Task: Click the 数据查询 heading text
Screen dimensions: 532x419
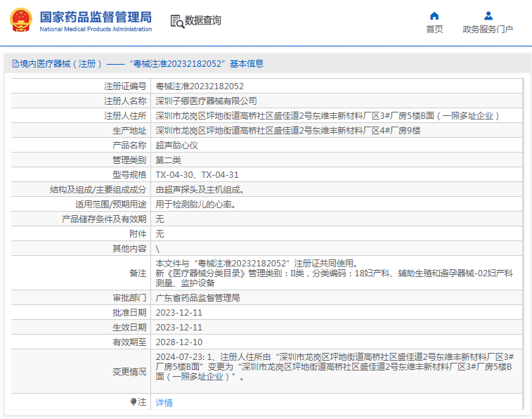Action: pos(203,20)
